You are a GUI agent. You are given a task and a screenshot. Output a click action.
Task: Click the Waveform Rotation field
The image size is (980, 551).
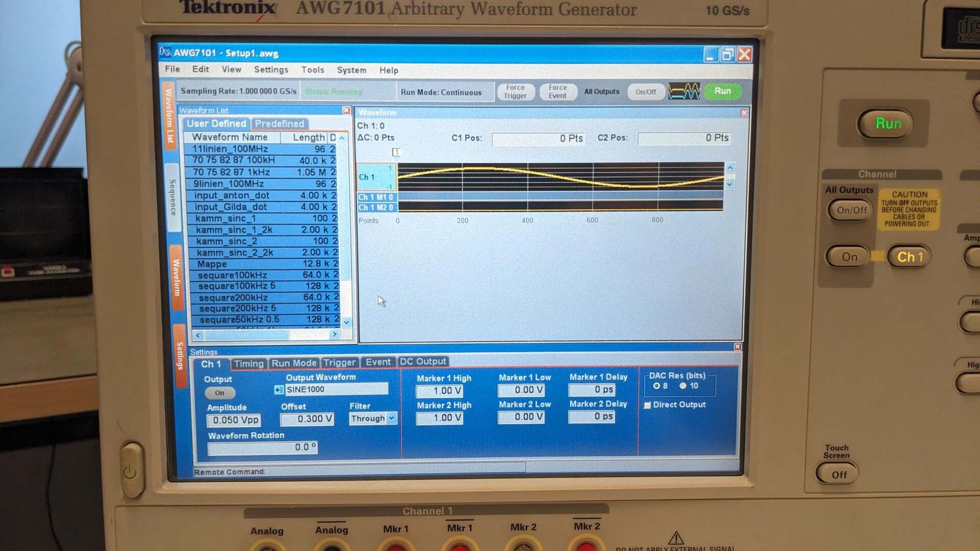263,448
